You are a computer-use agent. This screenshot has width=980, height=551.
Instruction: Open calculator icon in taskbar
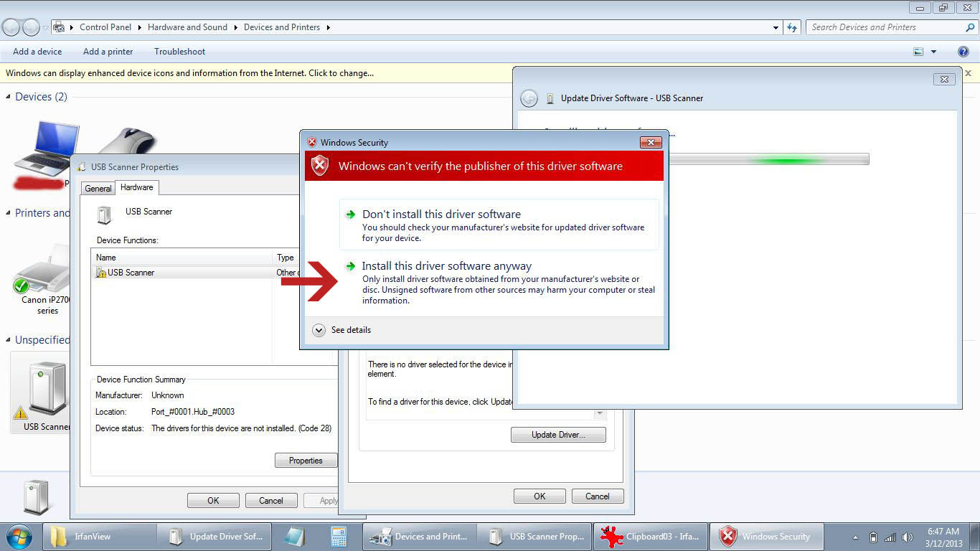point(339,536)
